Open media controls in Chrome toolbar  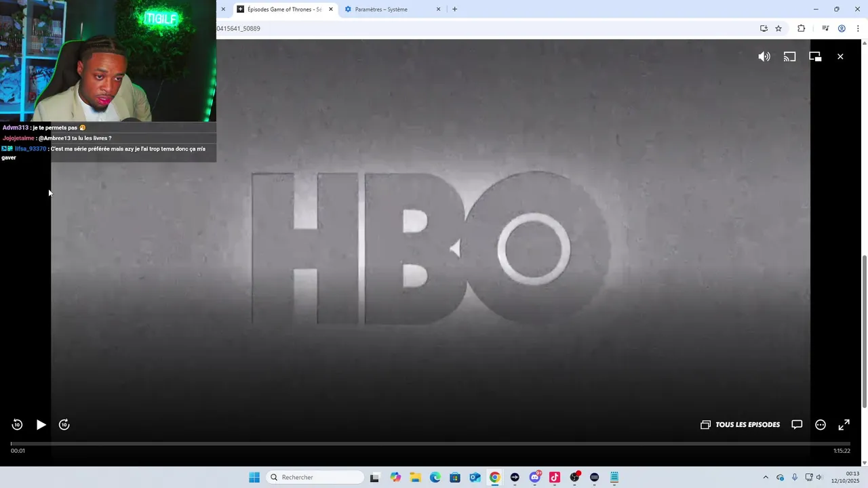pyautogui.click(x=825, y=28)
